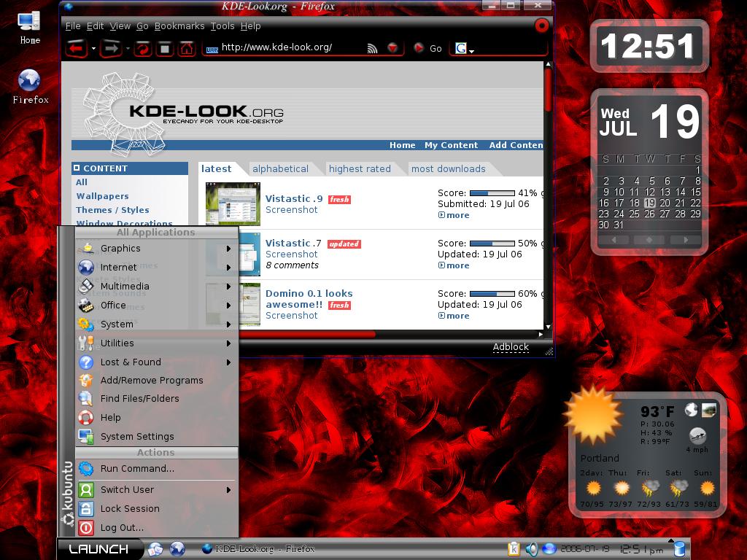Select the latest tab
Viewport: 747px width, 560px height.
coord(216,168)
